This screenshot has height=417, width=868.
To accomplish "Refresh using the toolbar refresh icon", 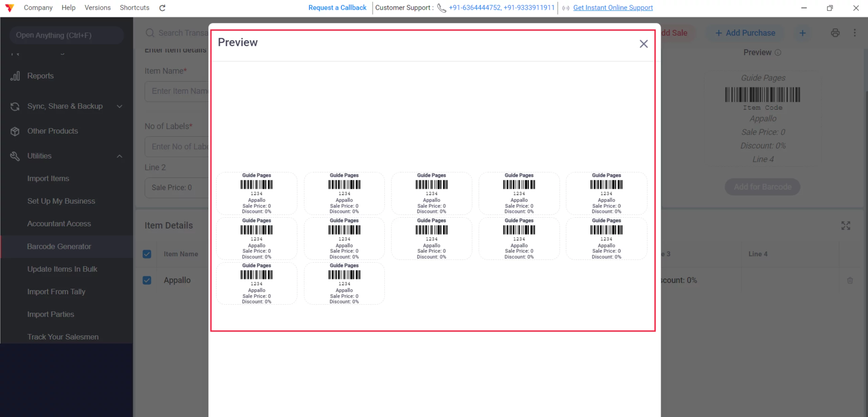I will (x=162, y=7).
